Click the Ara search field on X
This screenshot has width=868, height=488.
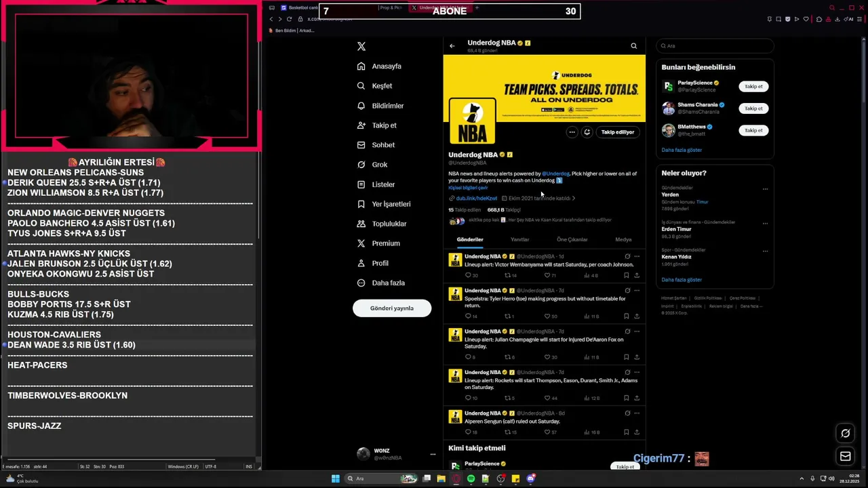tap(715, 46)
